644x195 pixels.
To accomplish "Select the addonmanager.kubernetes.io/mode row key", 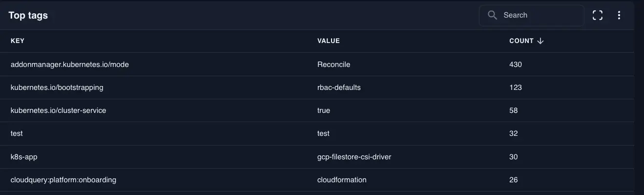I will pos(70,64).
